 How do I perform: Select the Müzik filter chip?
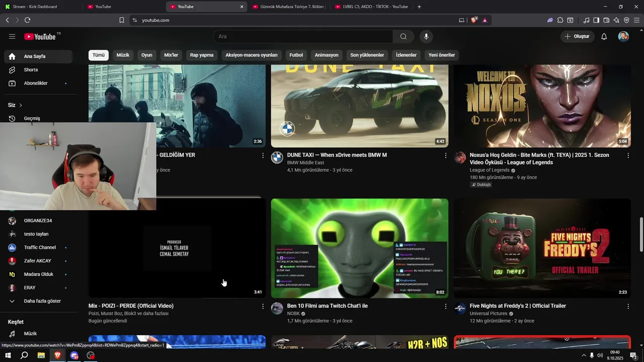(123, 55)
